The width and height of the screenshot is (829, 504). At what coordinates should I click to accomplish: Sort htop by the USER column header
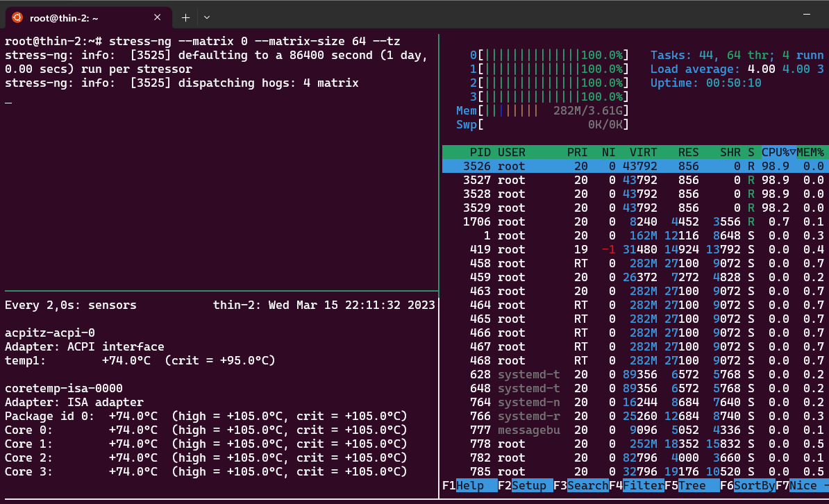[511, 152]
